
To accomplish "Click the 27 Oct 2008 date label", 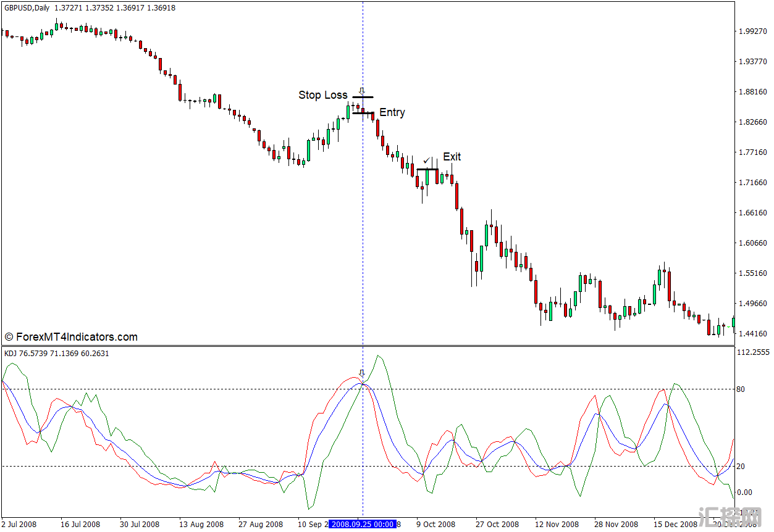I will [x=498, y=524].
